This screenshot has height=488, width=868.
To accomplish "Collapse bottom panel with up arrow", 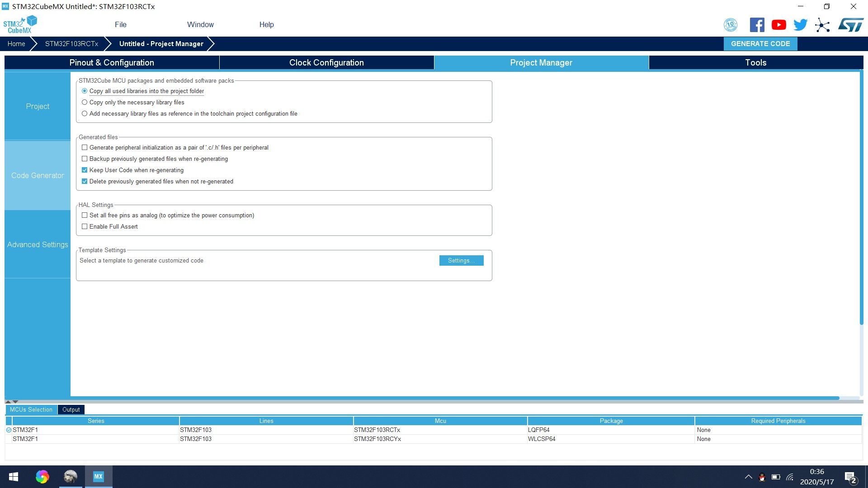I will pyautogui.click(x=8, y=402).
